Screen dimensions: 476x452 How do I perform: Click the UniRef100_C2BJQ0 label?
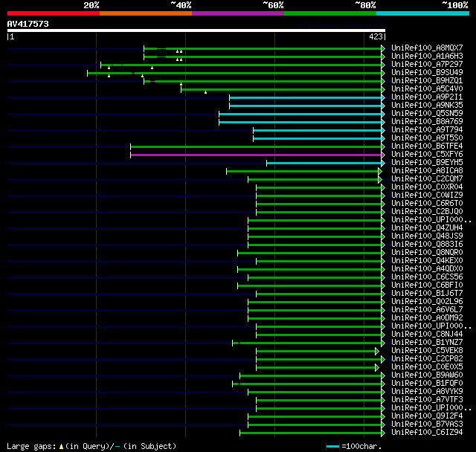pyautogui.click(x=427, y=212)
